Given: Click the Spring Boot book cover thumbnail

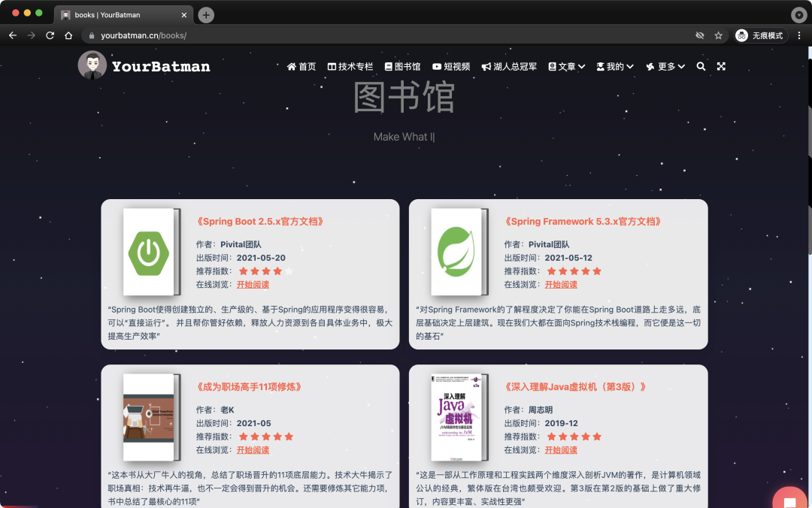Looking at the screenshot, I should tap(151, 252).
